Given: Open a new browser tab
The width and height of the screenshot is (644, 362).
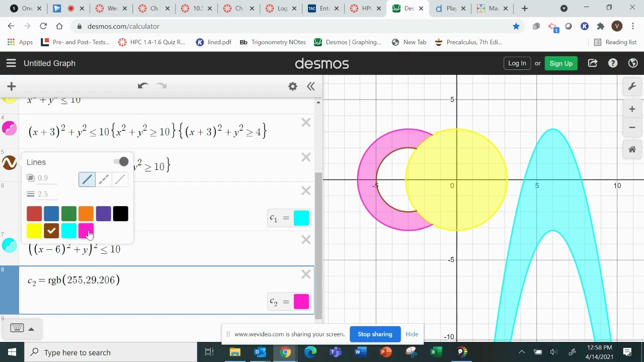Looking at the screenshot, I should point(525,8).
